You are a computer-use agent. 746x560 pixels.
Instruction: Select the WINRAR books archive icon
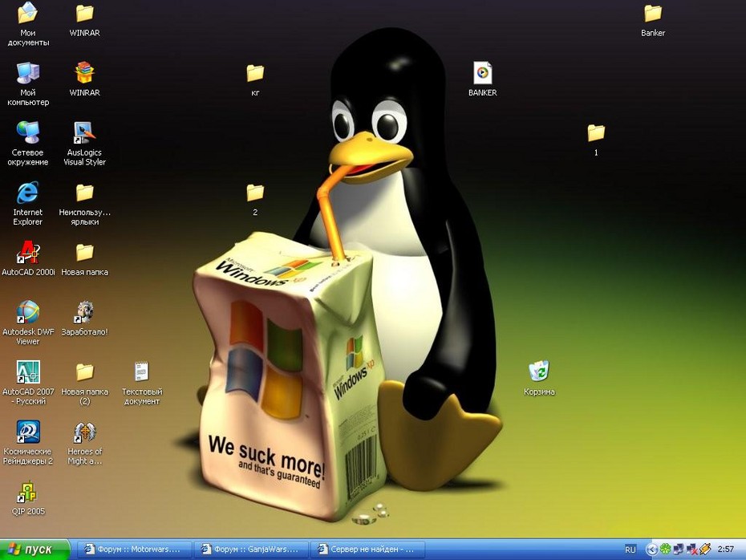coord(84,73)
